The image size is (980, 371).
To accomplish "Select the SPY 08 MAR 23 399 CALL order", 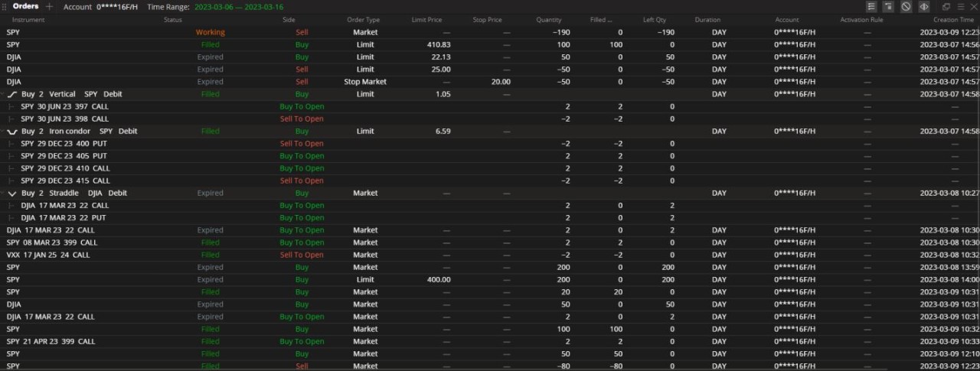I will [52, 242].
